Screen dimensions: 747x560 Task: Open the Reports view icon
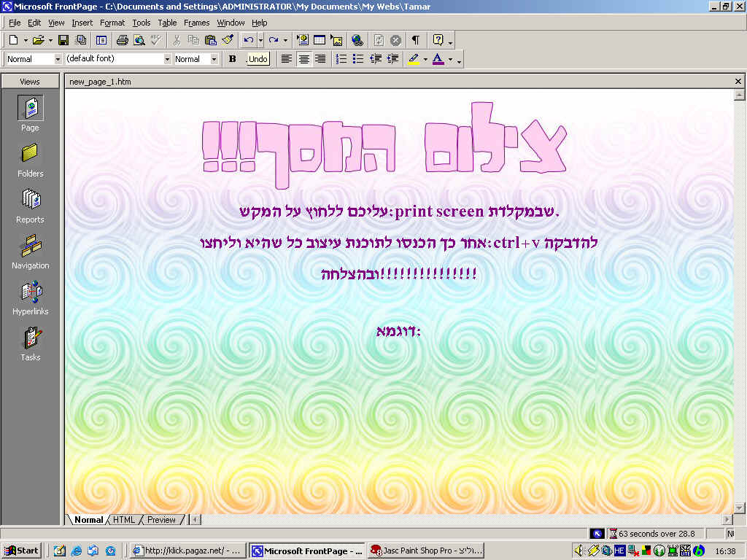pyautogui.click(x=31, y=206)
